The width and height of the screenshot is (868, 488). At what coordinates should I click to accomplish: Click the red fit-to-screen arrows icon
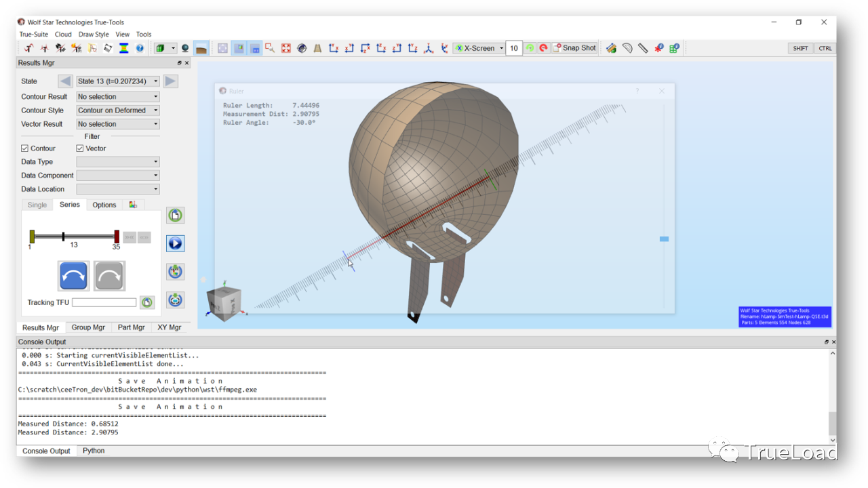[x=285, y=48]
